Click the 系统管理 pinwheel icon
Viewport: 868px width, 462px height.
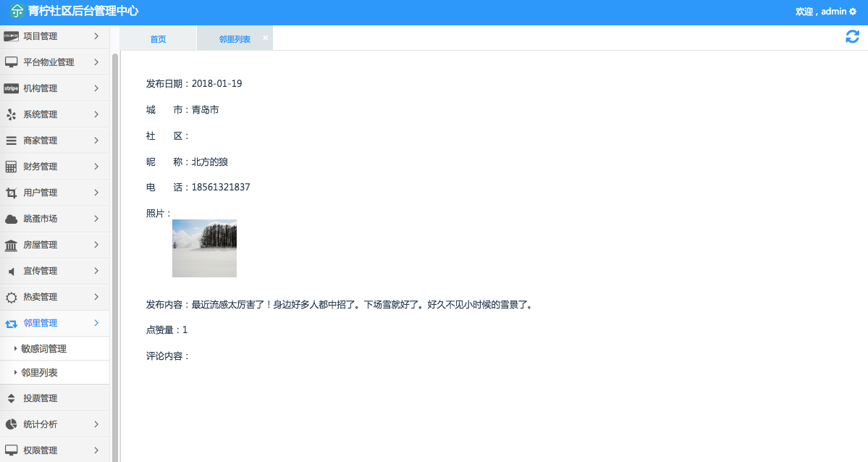coord(11,114)
